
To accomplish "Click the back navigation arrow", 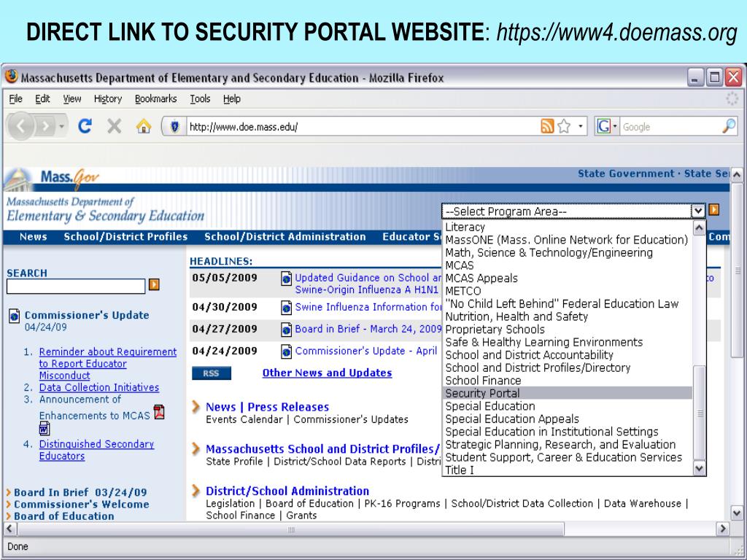I will pyautogui.click(x=20, y=126).
